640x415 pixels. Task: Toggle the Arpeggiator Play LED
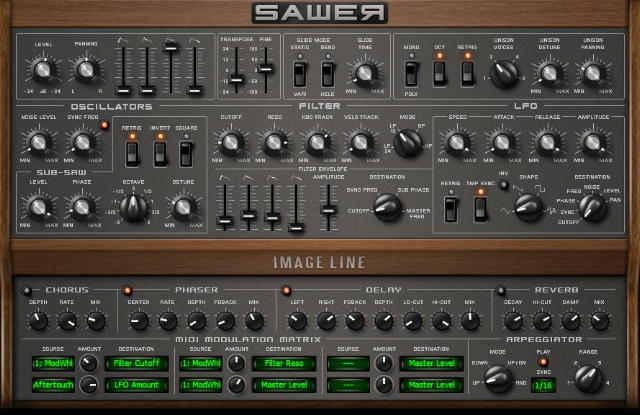(x=543, y=362)
